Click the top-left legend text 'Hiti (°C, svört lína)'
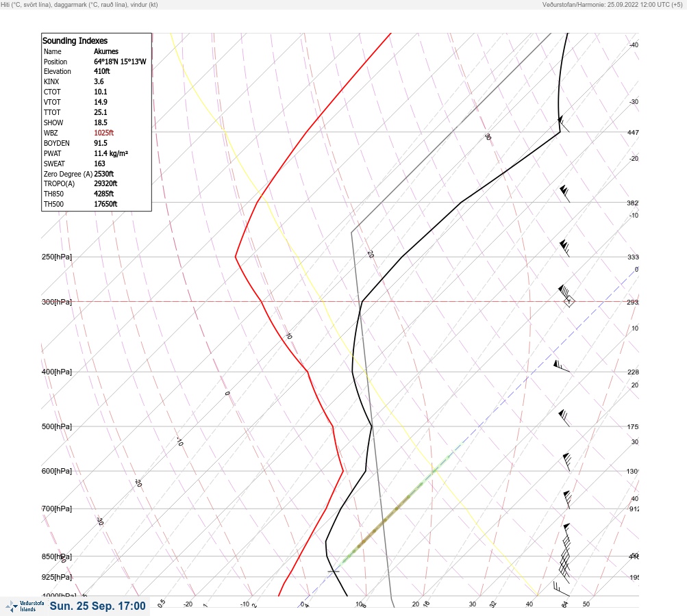This screenshot has width=687, height=616. (x=25, y=5)
